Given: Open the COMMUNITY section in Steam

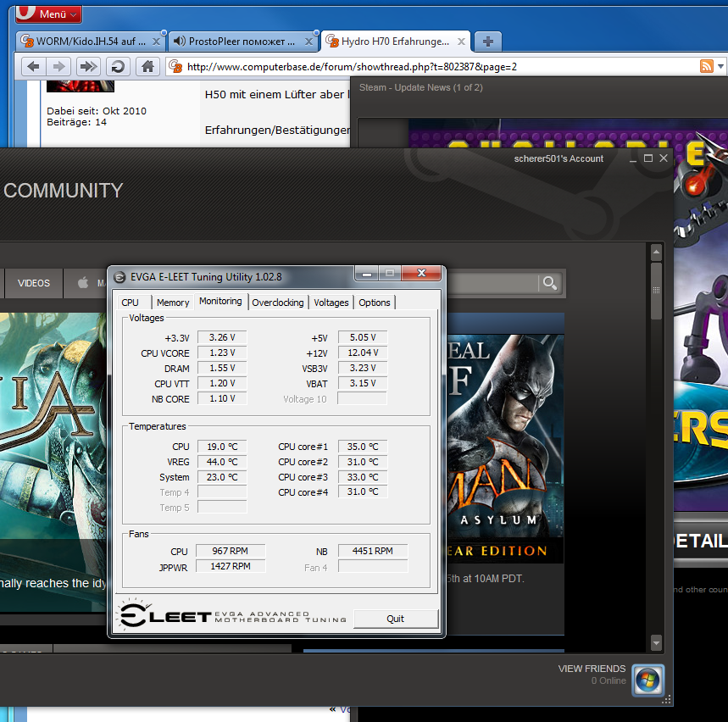Looking at the screenshot, I should 64,191.
